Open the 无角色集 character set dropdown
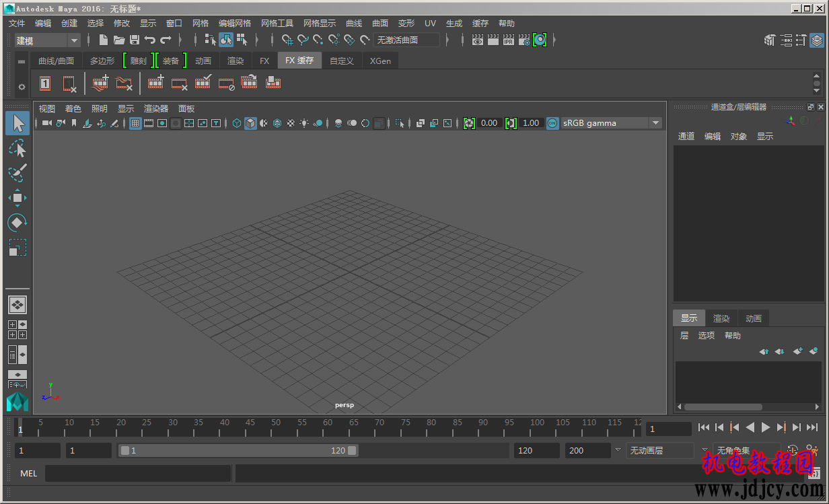The image size is (829, 504). point(747,451)
